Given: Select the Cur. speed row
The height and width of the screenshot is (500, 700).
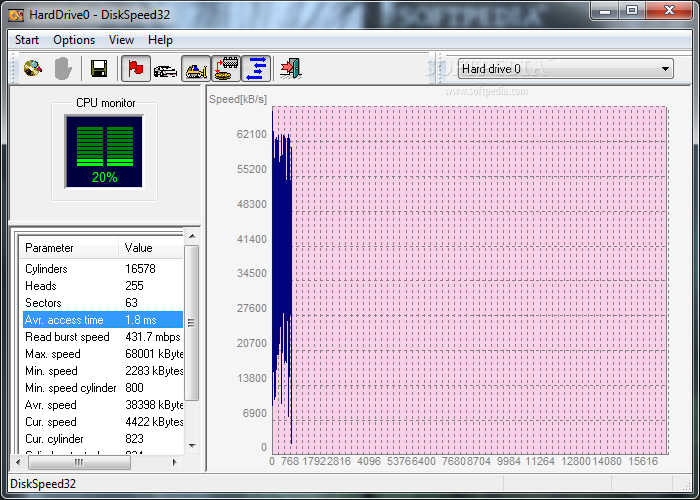Looking at the screenshot, I should coord(103,421).
